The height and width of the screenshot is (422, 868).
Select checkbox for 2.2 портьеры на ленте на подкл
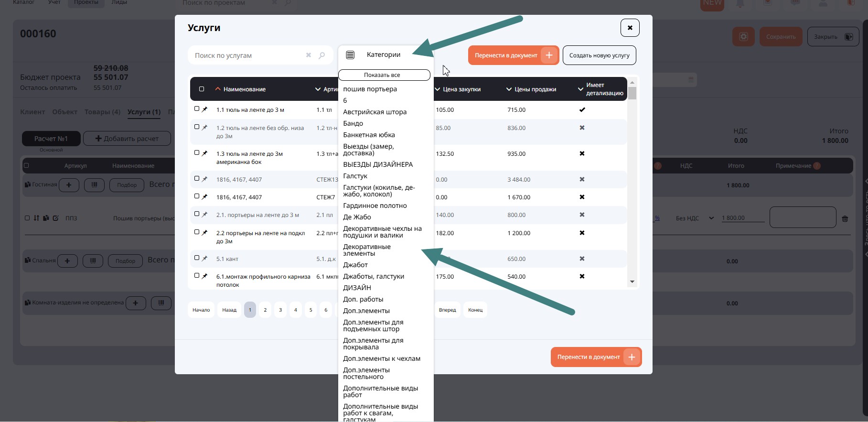click(x=197, y=232)
